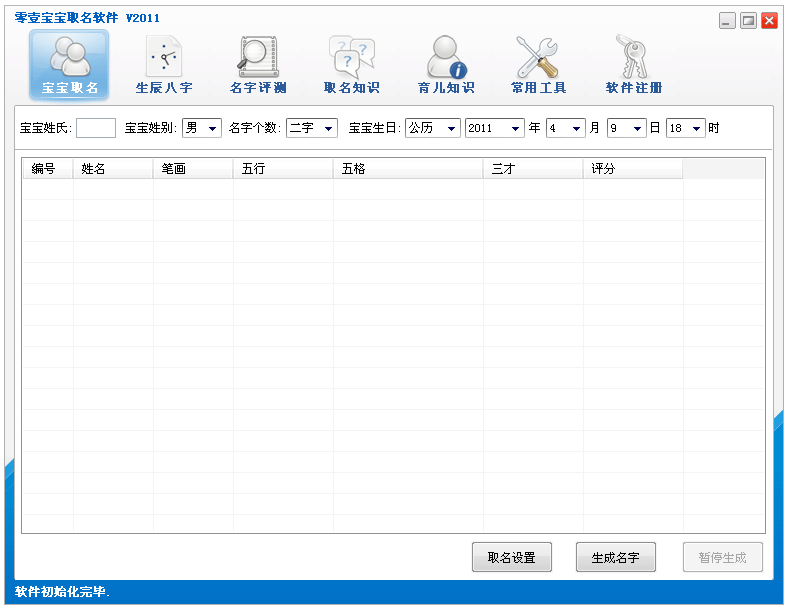Select the 名字评测 magnifier icon
Image resolution: width=788 pixels, height=608 pixels.
coord(258,65)
